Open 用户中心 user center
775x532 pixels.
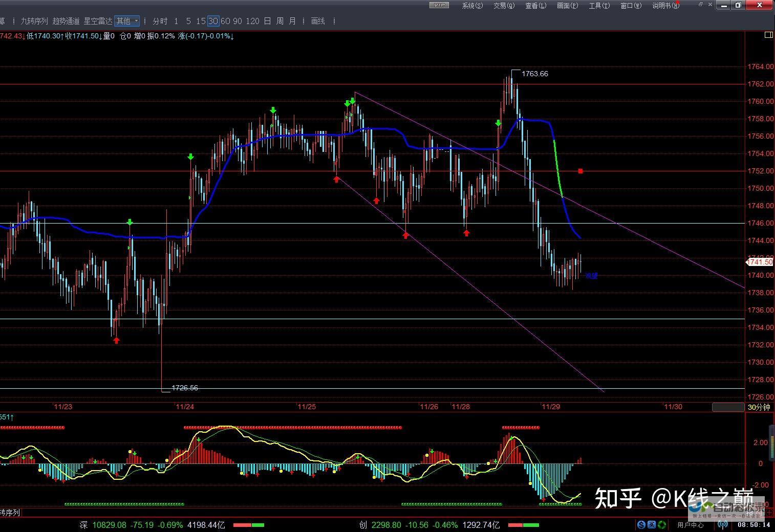point(690,524)
